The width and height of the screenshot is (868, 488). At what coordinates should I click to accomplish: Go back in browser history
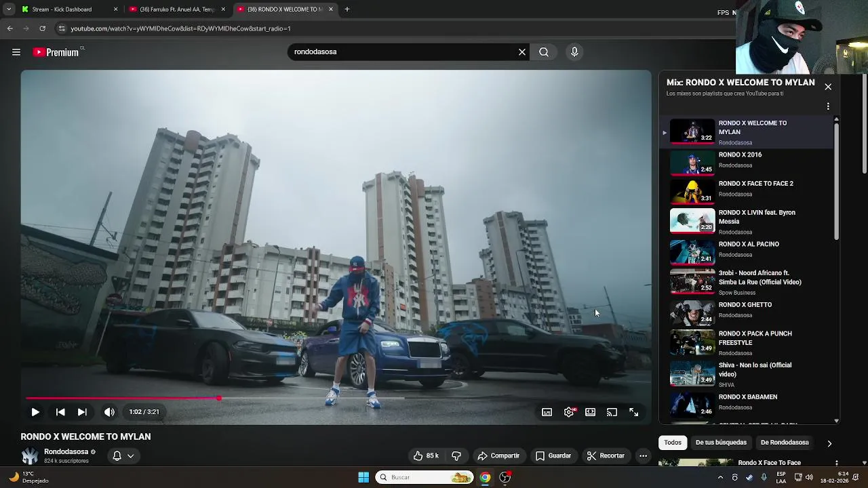pos(9,28)
